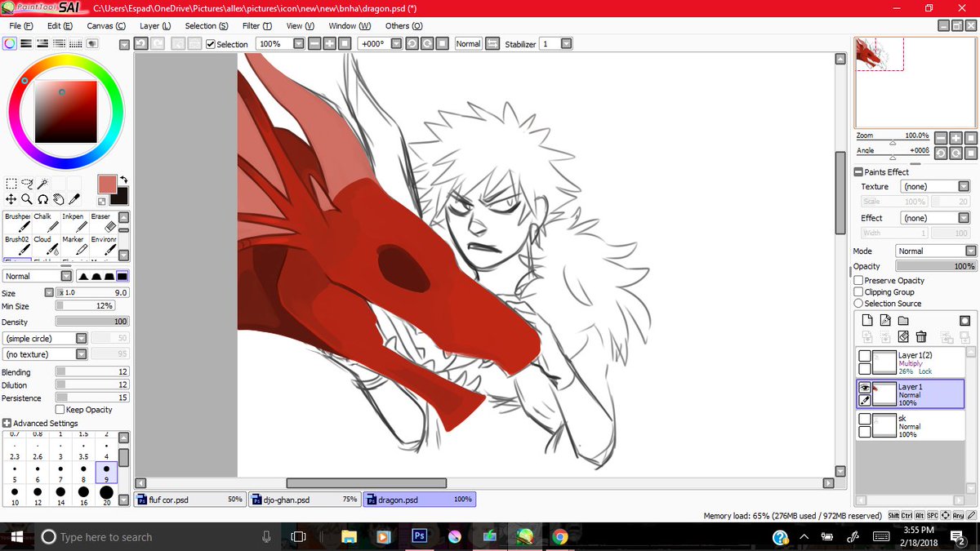
Task: Select brush size 9 preset
Action: 107,472
